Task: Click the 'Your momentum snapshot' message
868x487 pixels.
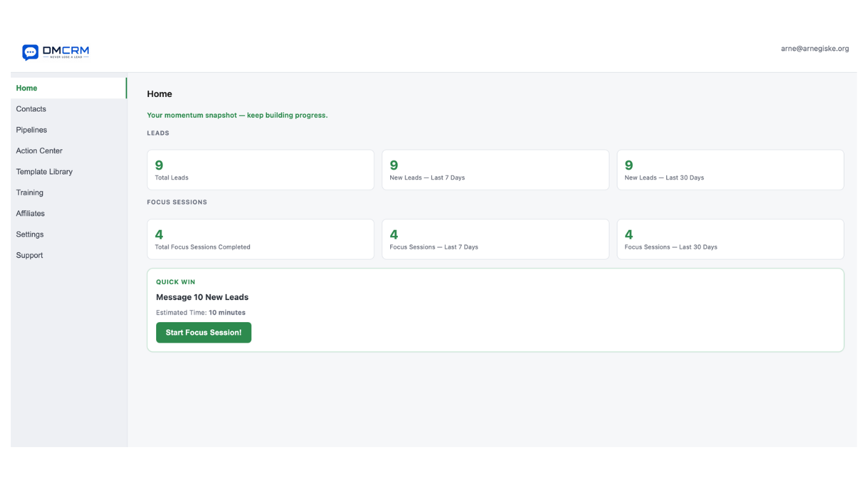Action: (237, 115)
